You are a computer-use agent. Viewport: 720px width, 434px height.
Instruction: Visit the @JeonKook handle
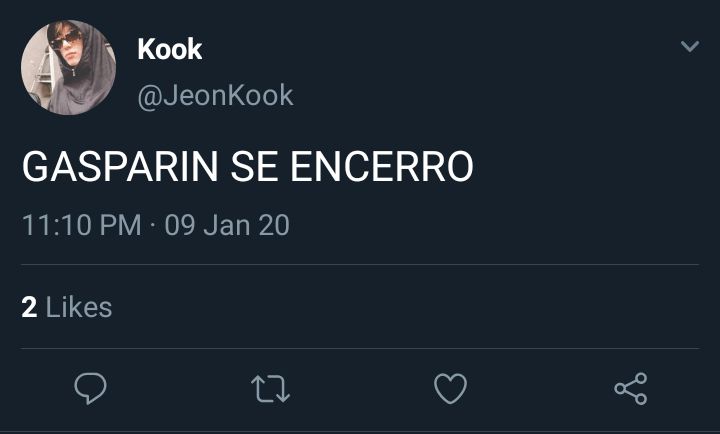coord(215,96)
